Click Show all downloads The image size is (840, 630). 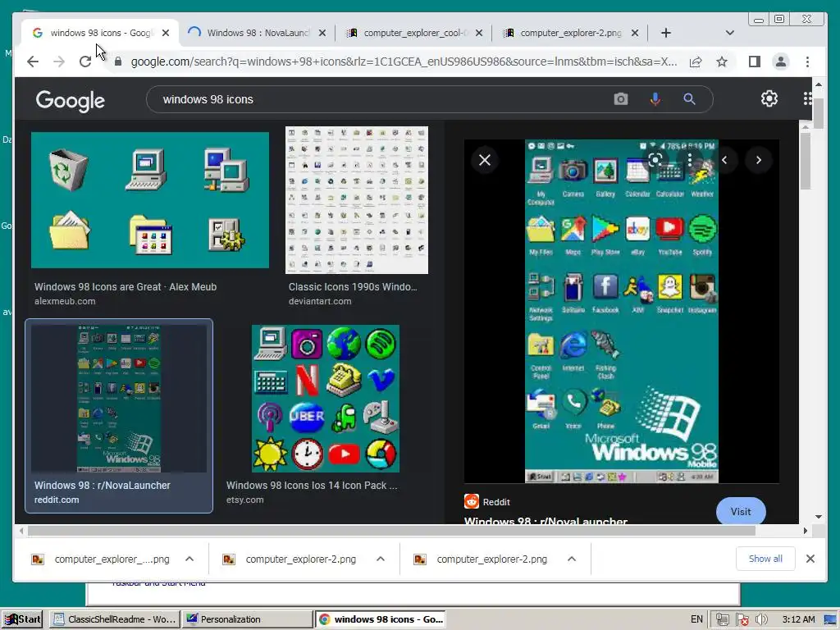765,559
